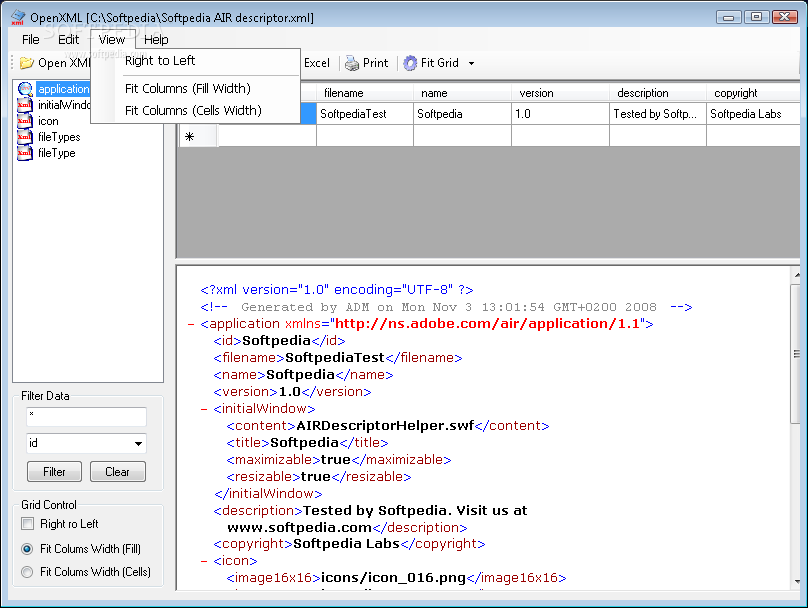Click the adobe namespace URL in XML

[x=487, y=324]
